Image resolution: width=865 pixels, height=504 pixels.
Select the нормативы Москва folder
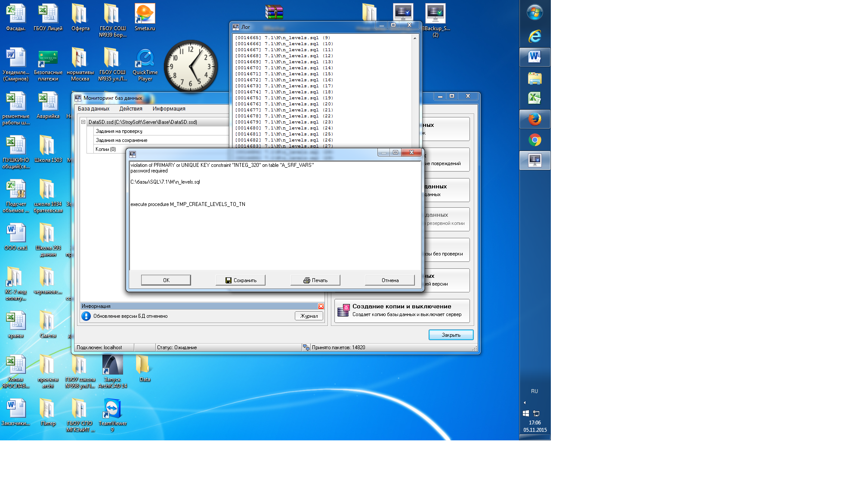tap(80, 65)
